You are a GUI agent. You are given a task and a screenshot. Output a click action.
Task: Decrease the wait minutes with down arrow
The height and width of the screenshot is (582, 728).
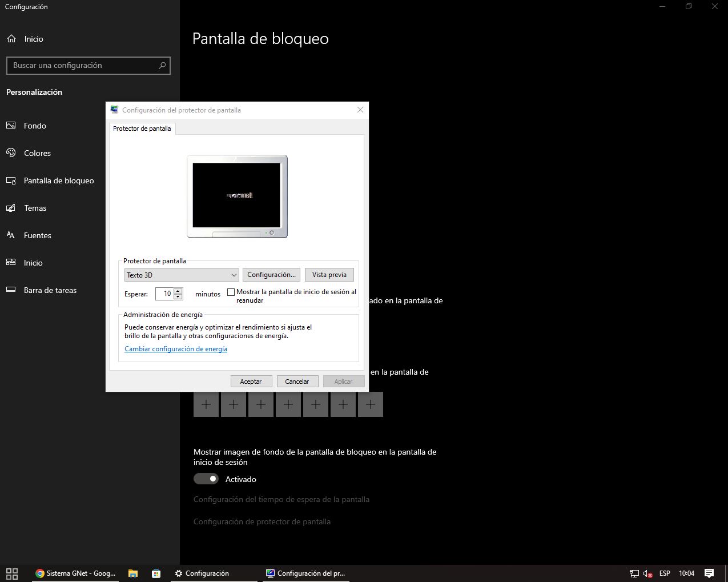click(x=178, y=297)
